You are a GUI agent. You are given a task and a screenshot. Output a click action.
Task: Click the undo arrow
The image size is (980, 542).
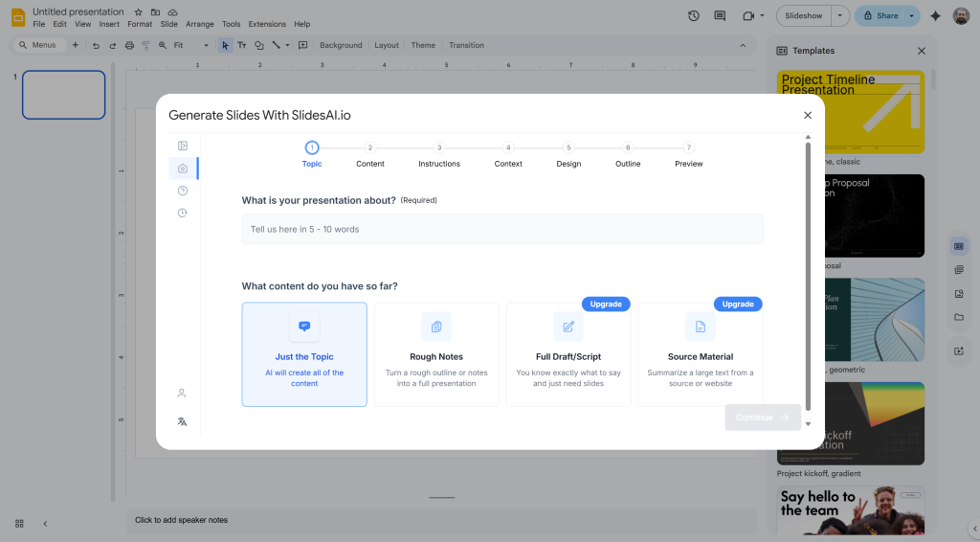(96, 45)
